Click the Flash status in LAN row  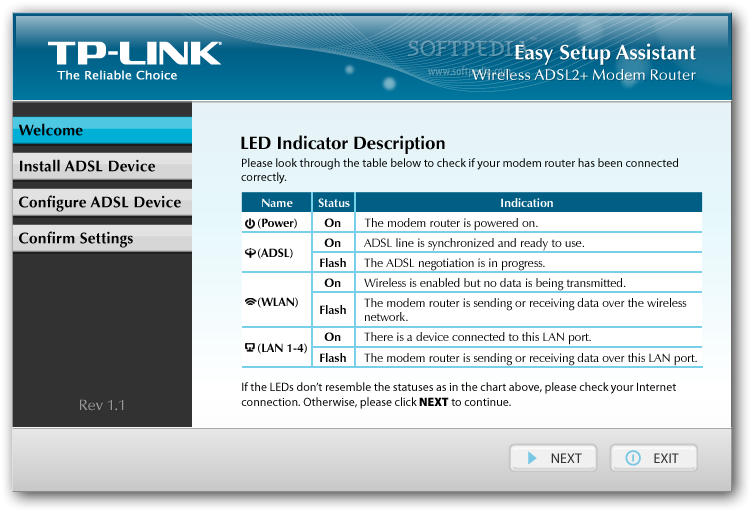pyautogui.click(x=333, y=358)
